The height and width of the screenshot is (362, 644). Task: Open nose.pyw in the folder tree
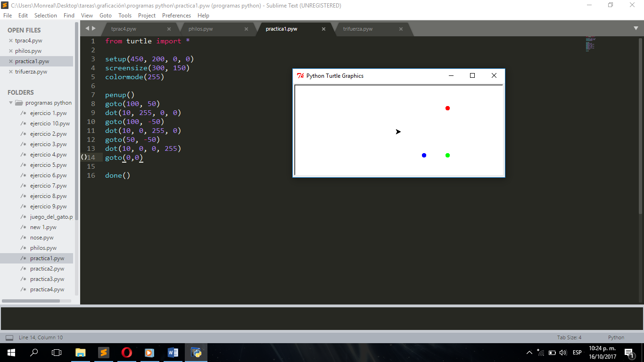[42, 238]
